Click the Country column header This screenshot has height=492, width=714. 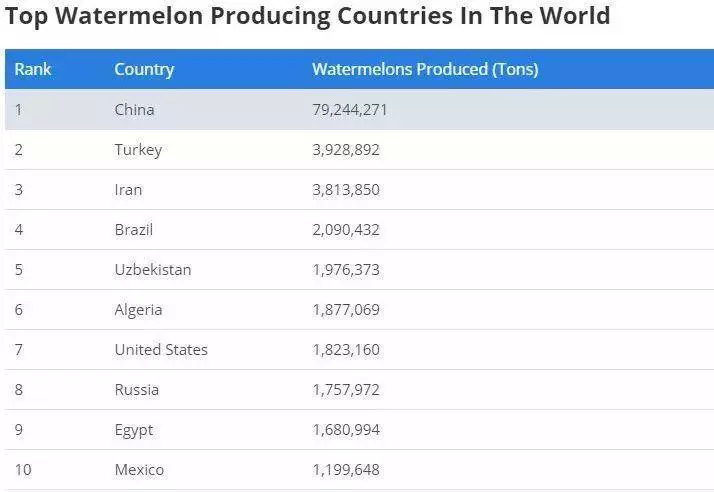pyautogui.click(x=144, y=70)
